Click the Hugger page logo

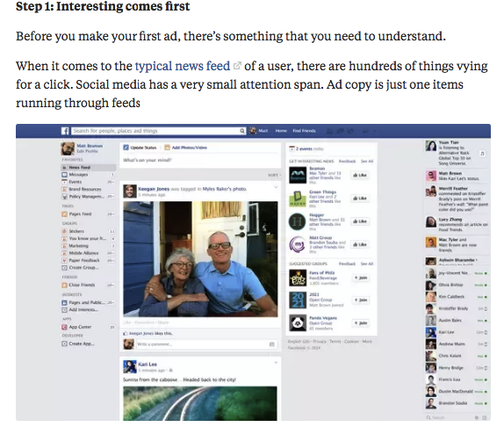coord(298,221)
